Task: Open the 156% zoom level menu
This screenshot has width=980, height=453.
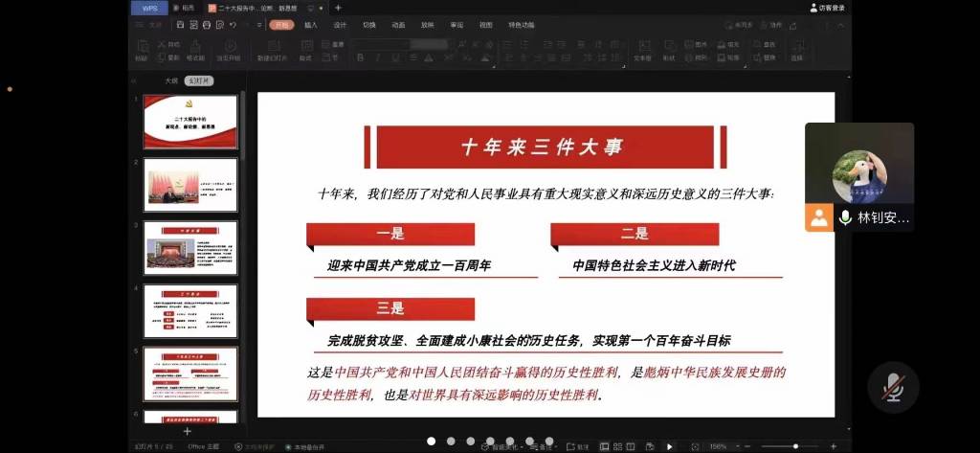Action: coord(717,446)
